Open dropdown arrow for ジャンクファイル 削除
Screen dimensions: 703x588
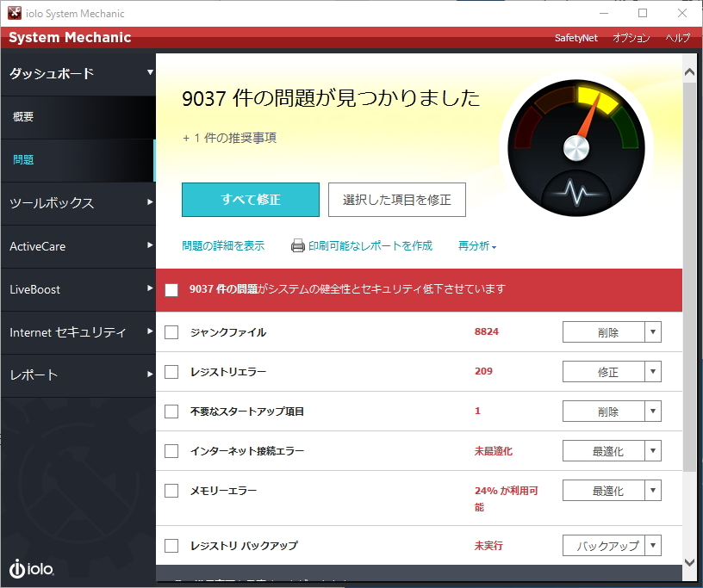click(653, 332)
